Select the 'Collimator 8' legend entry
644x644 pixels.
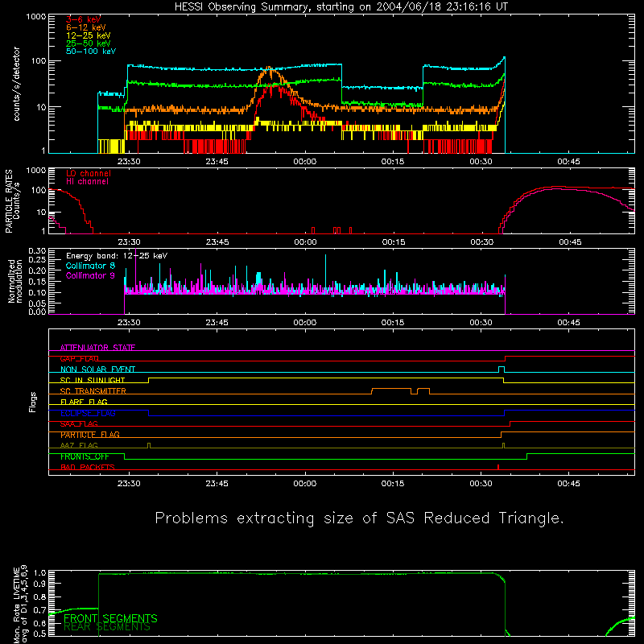pyautogui.click(x=90, y=266)
